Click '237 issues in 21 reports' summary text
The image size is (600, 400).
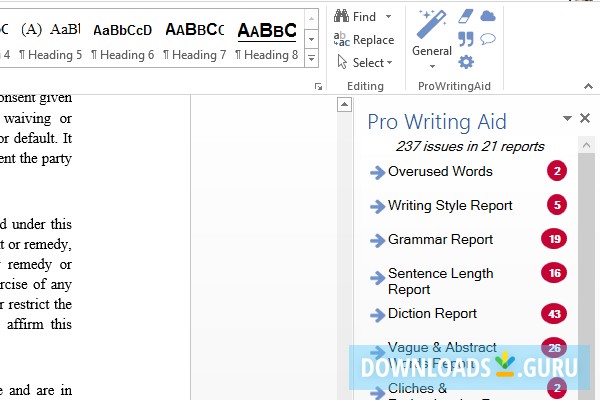point(470,146)
